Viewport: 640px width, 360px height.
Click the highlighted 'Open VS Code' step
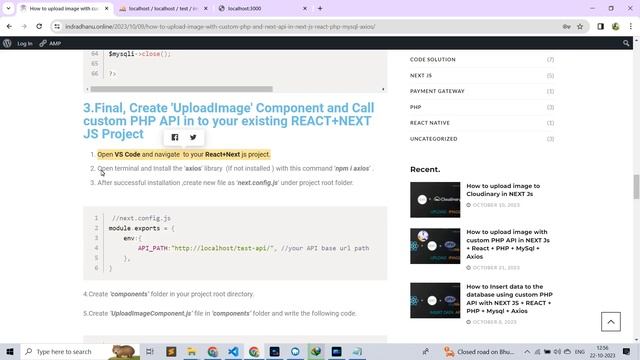coord(184,154)
